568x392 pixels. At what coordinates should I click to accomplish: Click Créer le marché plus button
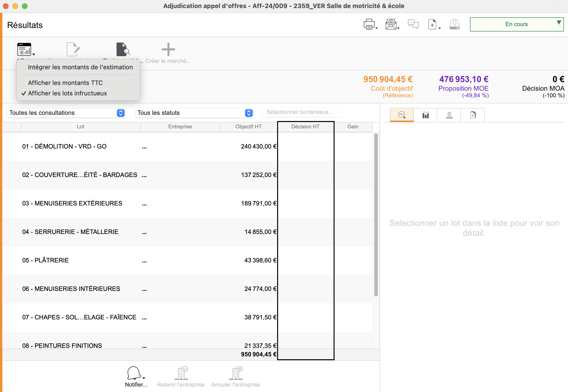tap(168, 49)
